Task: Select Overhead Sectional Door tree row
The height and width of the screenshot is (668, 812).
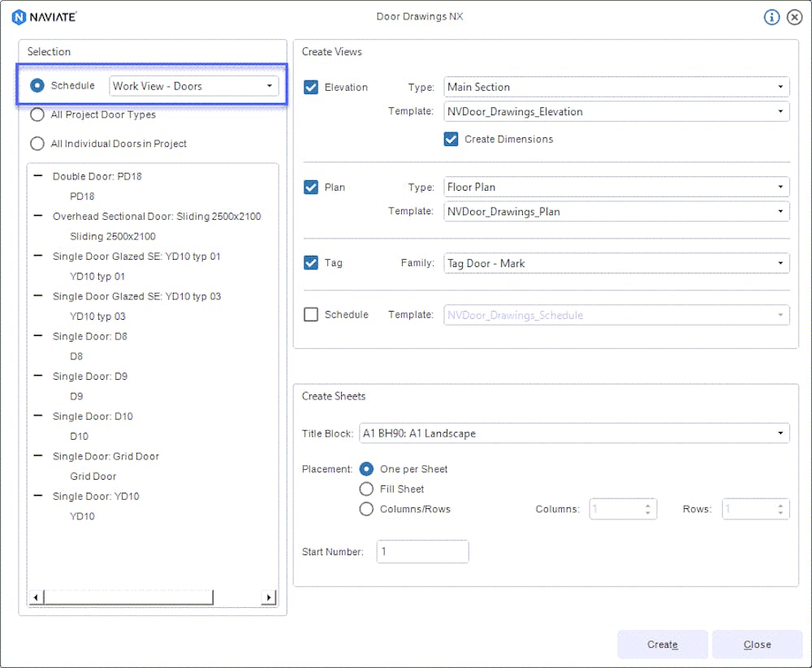Action: [x=157, y=216]
